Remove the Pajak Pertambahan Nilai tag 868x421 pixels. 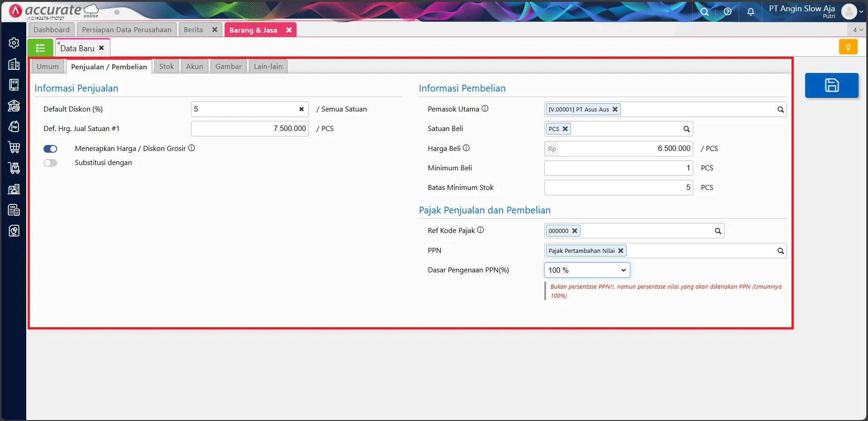point(621,251)
